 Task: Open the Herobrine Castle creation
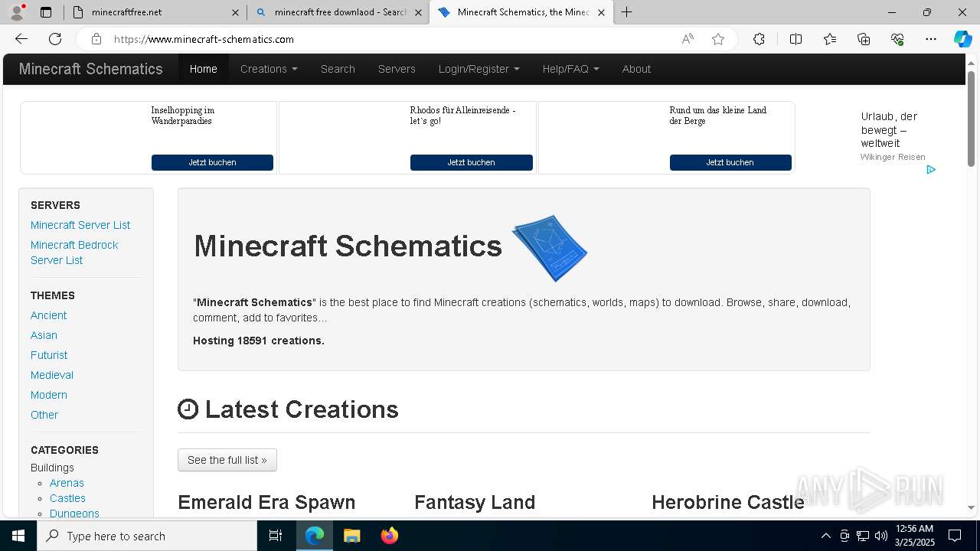pos(728,502)
